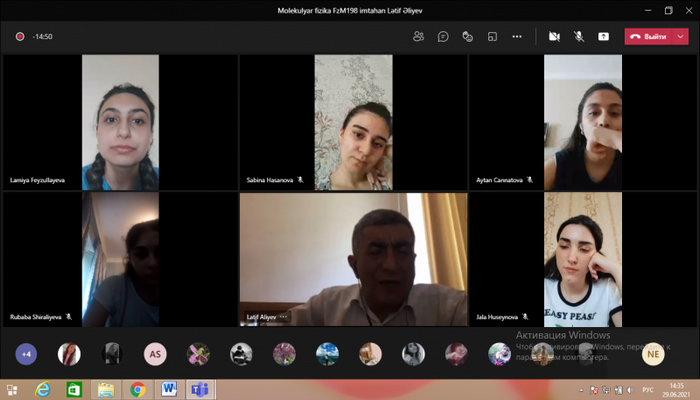Select Lamiya Feyzullayeva's video tile
Screen dimensions: 700x400
pos(120,122)
